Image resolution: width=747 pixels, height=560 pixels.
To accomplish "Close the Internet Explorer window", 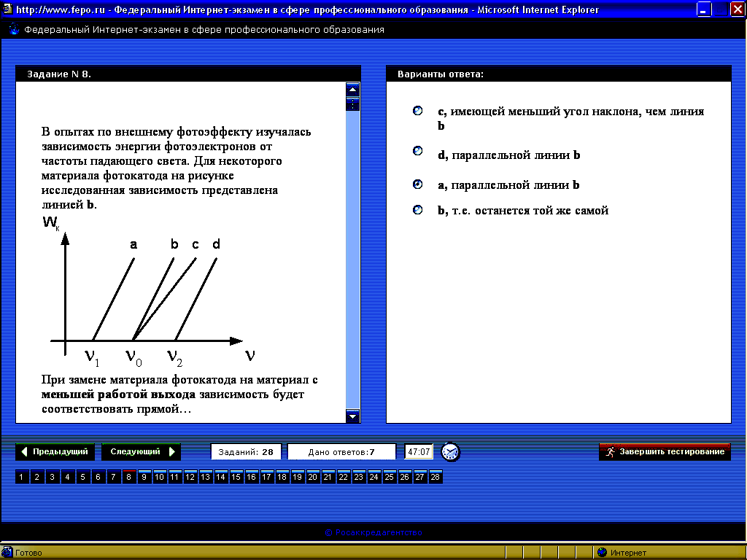I will 737,9.
